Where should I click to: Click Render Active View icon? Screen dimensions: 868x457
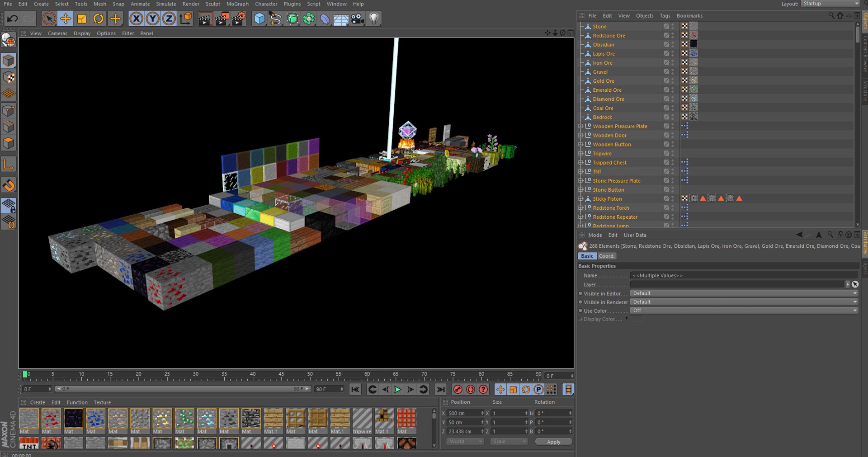tap(205, 19)
